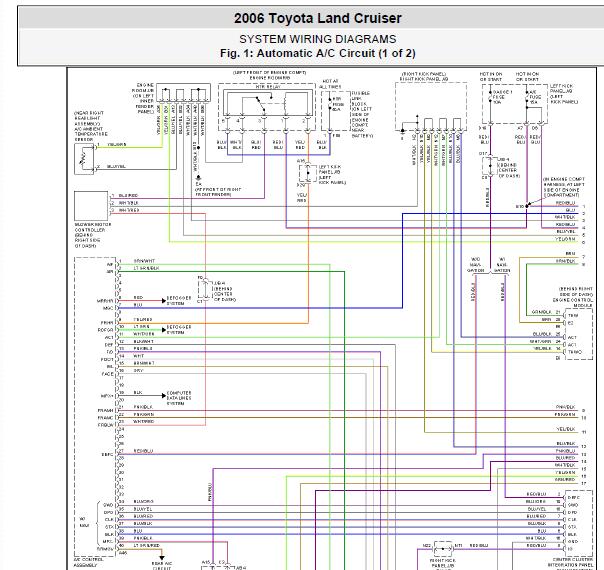Select the "A/C CONTROL ASSEMBLY" label
Screen dimensions: 604x570
[88, 562]
